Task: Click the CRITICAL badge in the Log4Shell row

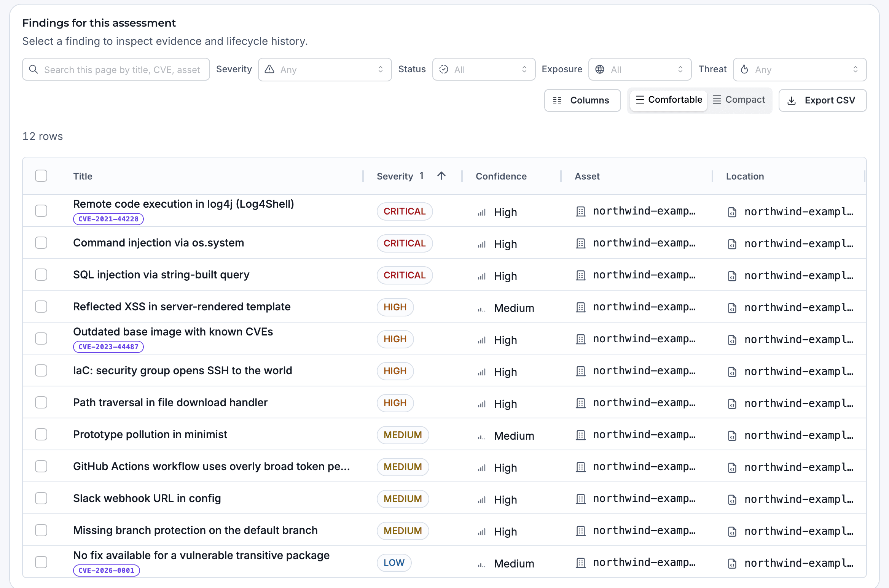Action: pyautogui.click(x=405, y=211)
